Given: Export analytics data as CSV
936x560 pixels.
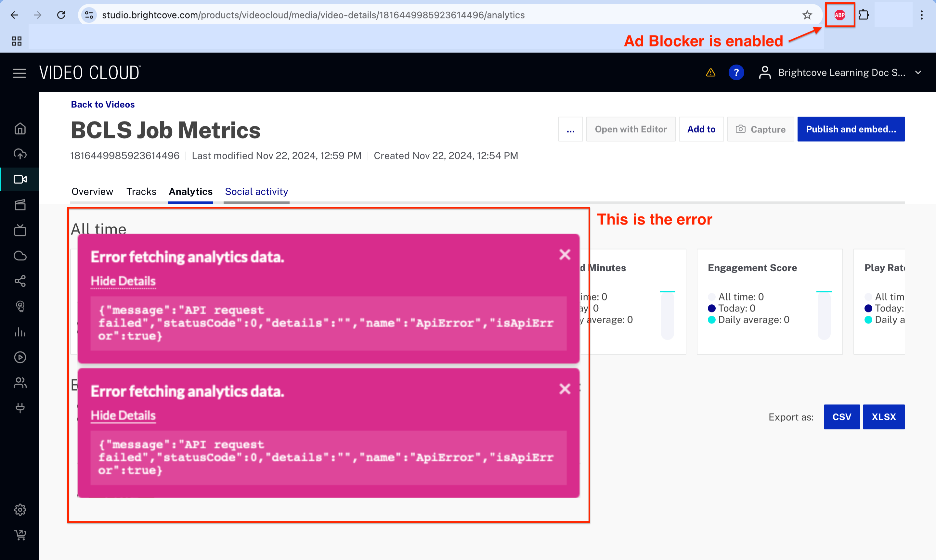Looking at the screenshot, I should pos(842,417).
